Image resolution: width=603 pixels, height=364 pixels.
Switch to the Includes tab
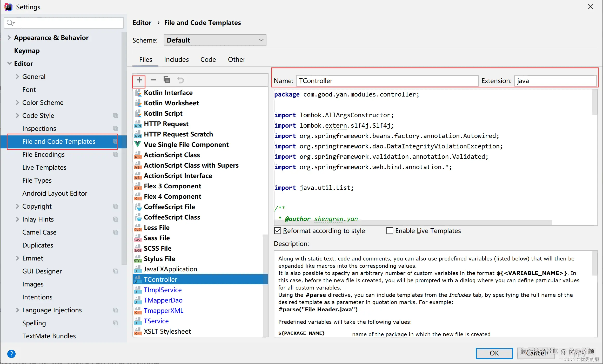(176, 59)
